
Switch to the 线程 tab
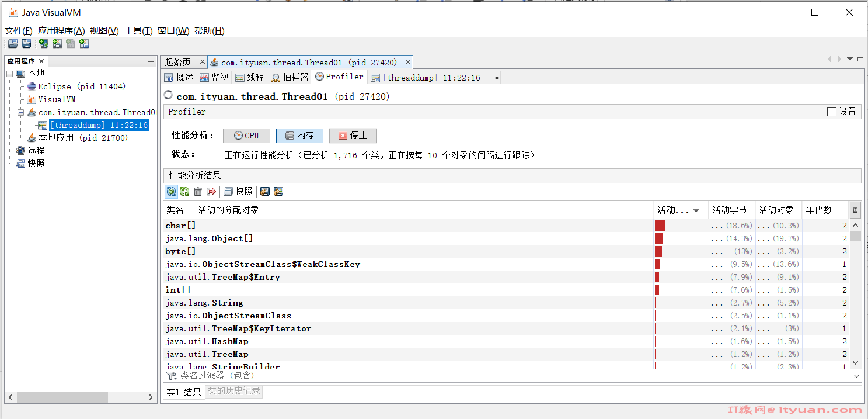pyautogui.click(x=250, y=78)
